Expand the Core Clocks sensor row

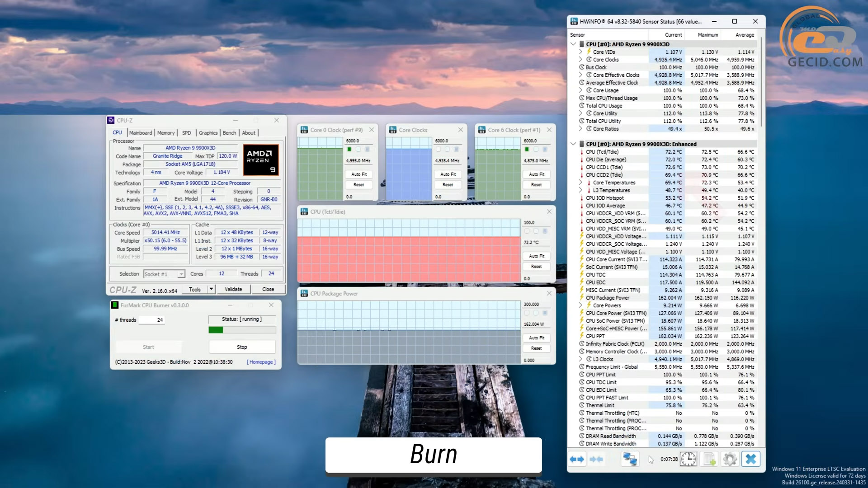click(x=580, y=60)
